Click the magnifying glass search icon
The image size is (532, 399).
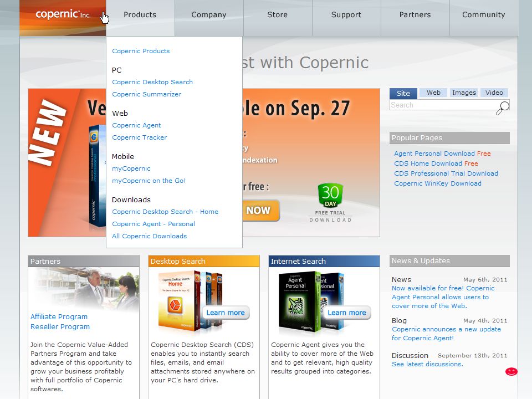[x=503, y=108]
